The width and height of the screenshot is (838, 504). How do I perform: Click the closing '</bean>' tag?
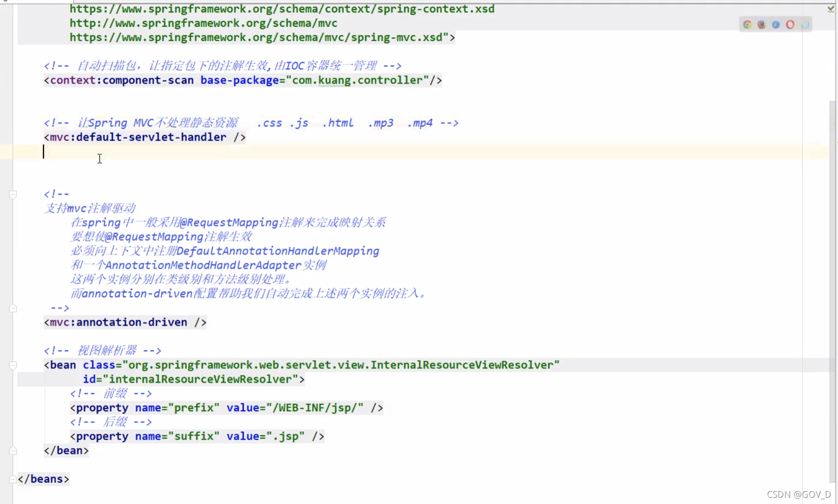(x=66, y=451)
